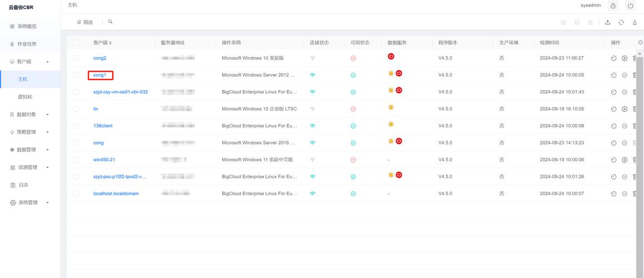The height and width of the screenshot is (278, 644).
Task: Open the cong1 client link
Action: click(99, 75)
